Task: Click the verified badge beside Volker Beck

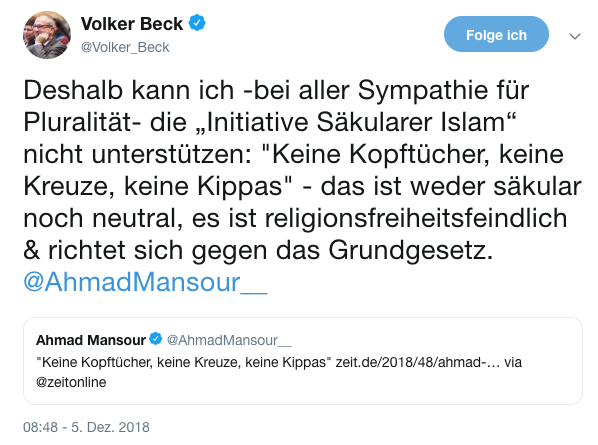Action: [x=197, y=23]
